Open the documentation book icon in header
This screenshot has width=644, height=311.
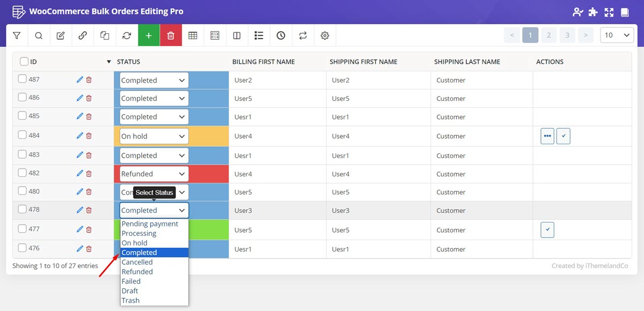pyautogui.click(x=624, y=12)
